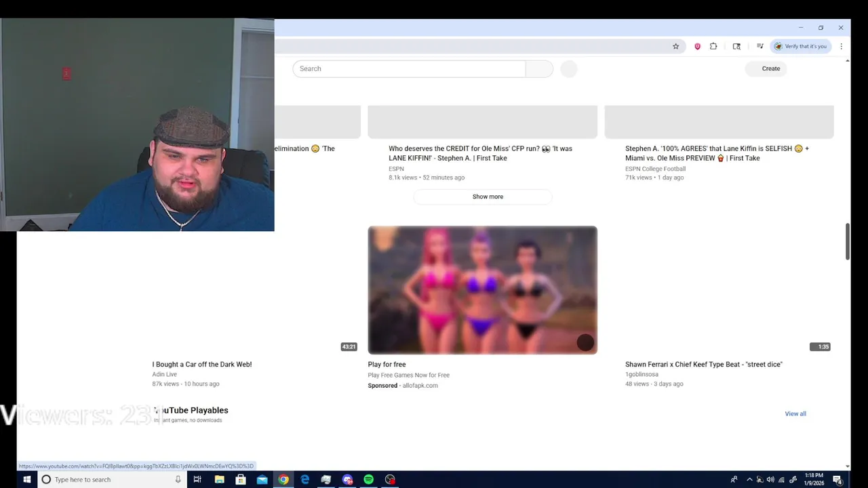Click the YouTube Create button
This screenshot has height=488, width=868.
pos(766,68)
